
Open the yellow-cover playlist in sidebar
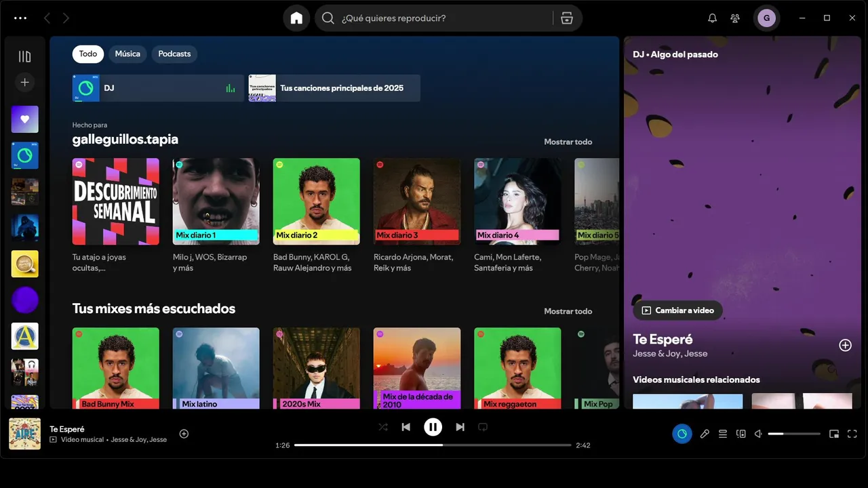(25, 264)
